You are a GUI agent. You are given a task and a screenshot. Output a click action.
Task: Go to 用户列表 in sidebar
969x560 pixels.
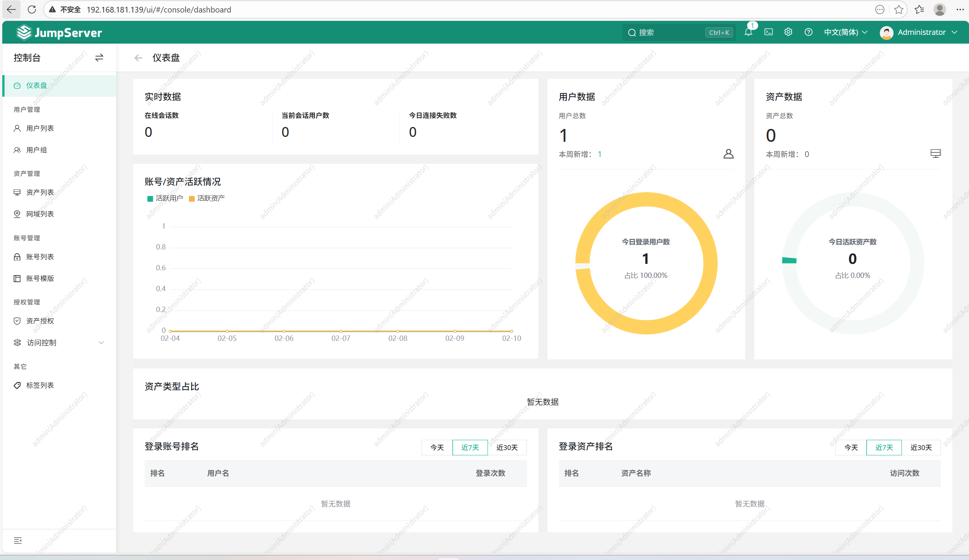[x=40, y=129]
